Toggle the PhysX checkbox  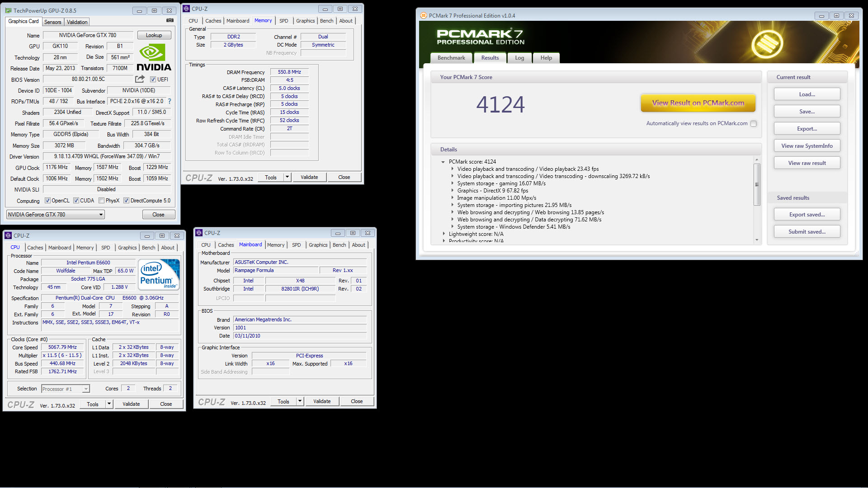point(102,201)
